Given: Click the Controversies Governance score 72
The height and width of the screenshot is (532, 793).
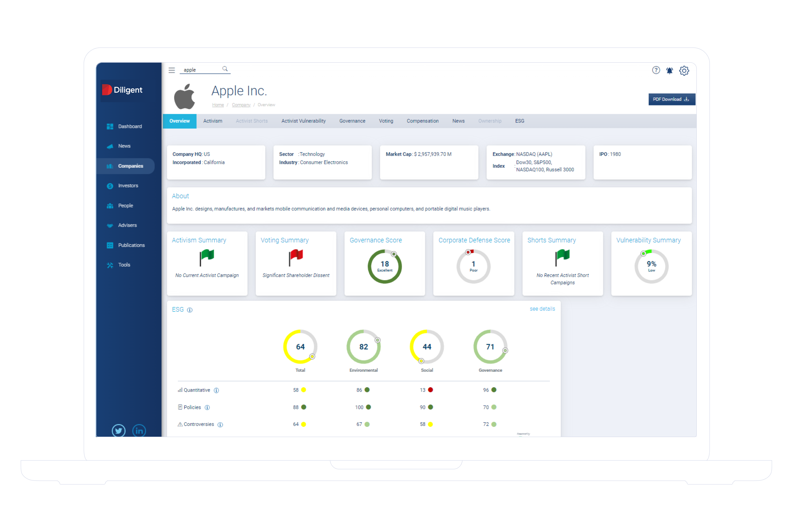Looking at the screenshot, I should (x=486, y=424).
